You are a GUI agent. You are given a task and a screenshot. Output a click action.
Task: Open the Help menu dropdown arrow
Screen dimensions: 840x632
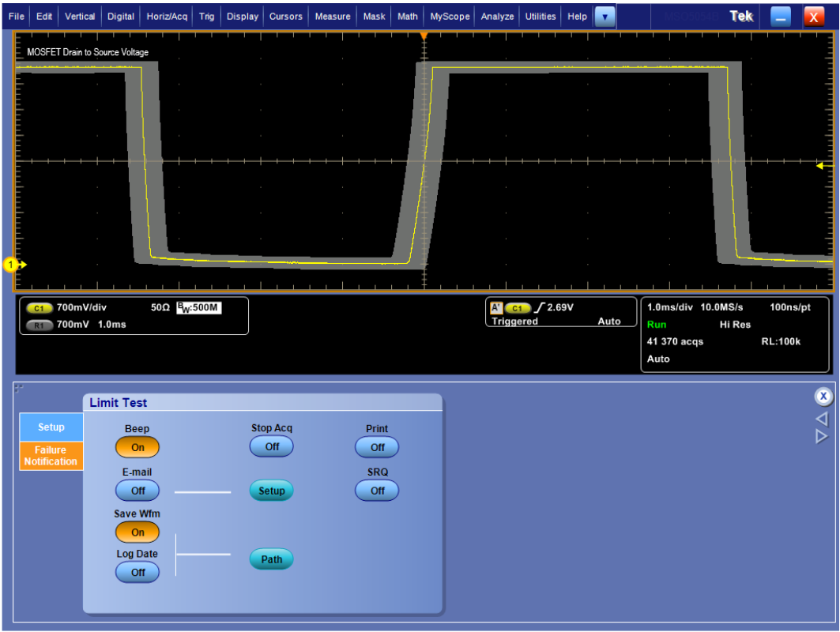[x=605, y=16]
